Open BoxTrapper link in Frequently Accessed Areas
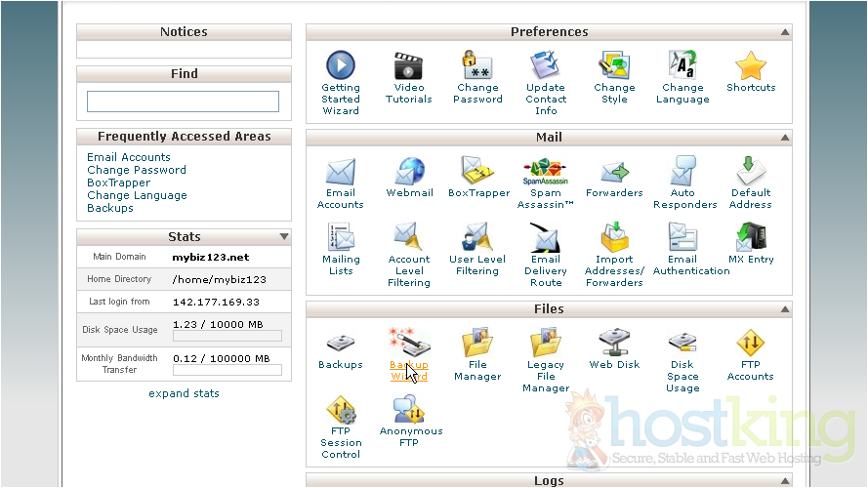The image size is (868, 488). click(118, 183)
